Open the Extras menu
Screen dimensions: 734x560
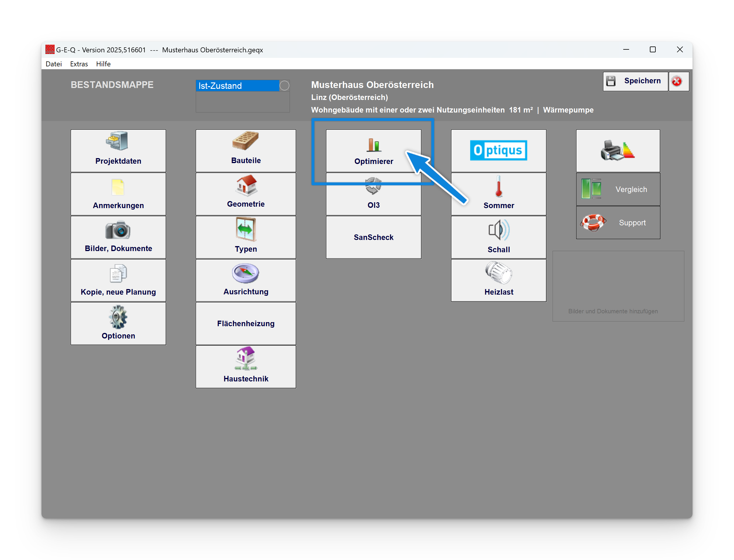(79, 64)
